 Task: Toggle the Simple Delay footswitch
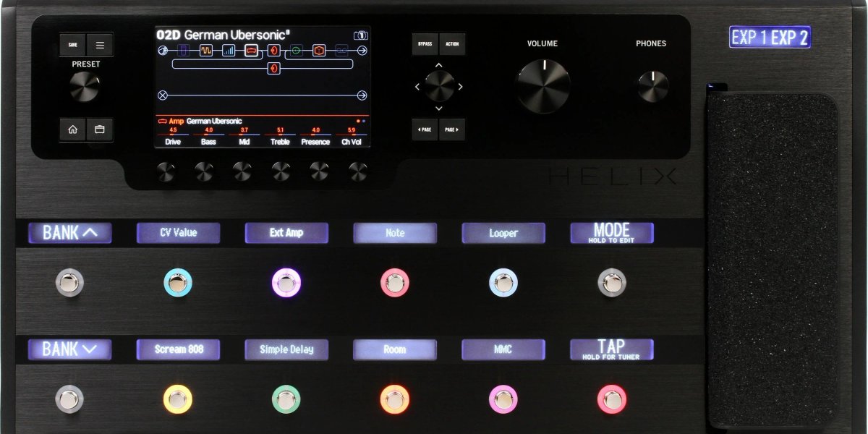point(286,397)
